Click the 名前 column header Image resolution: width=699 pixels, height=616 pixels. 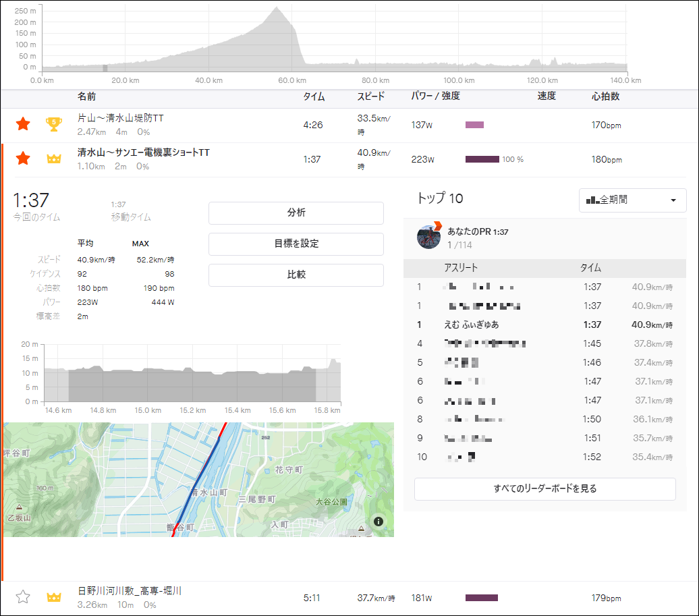tap(86, 96)
